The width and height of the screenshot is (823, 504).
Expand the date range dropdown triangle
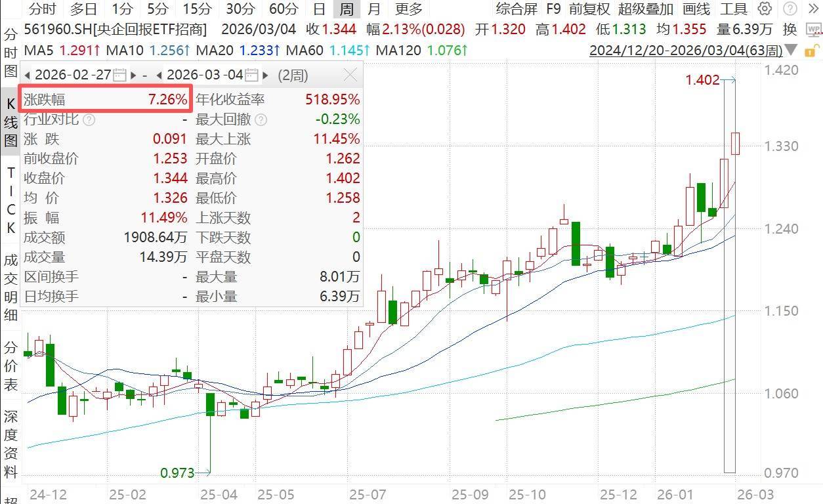click(791, 51)
